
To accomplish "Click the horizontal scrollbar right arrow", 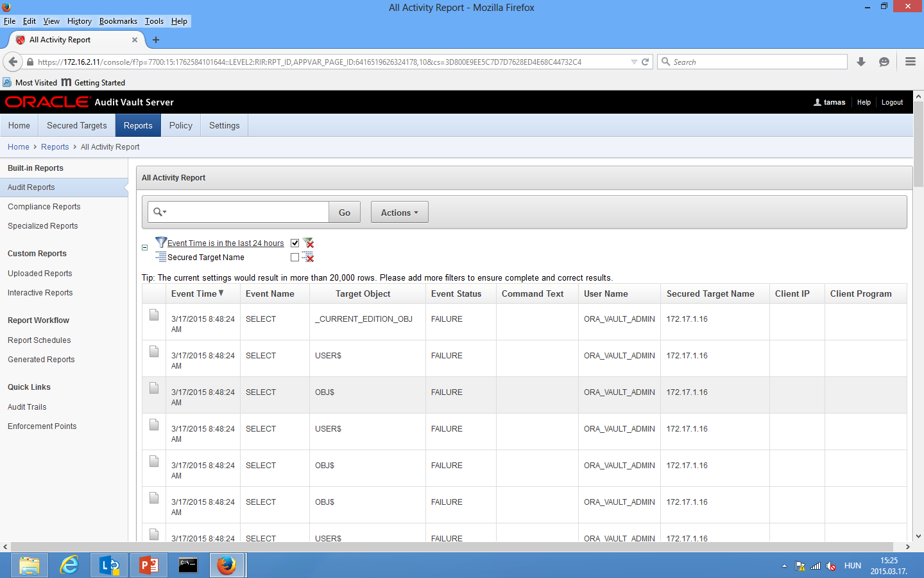I will [907, 547].
